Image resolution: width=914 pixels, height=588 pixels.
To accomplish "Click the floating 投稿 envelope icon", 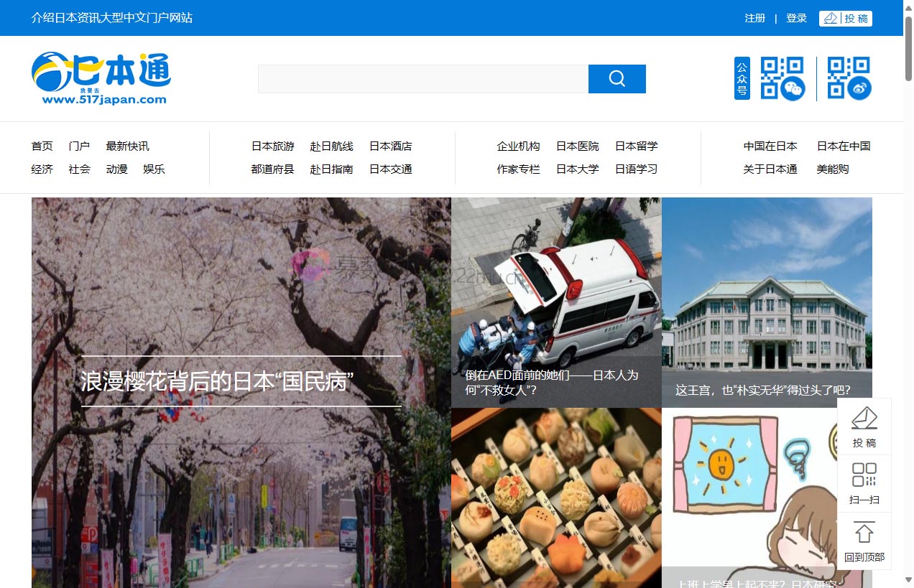I will click(x=864, y=418).
